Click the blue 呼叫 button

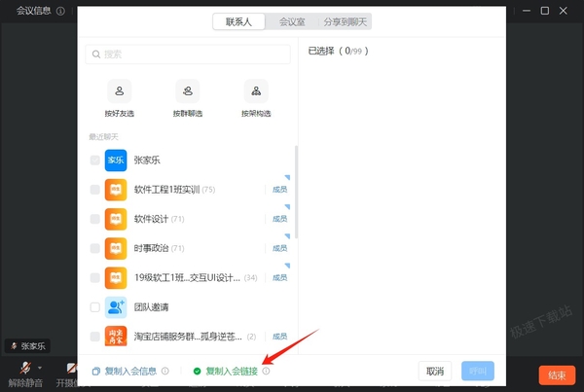[478, 372]
